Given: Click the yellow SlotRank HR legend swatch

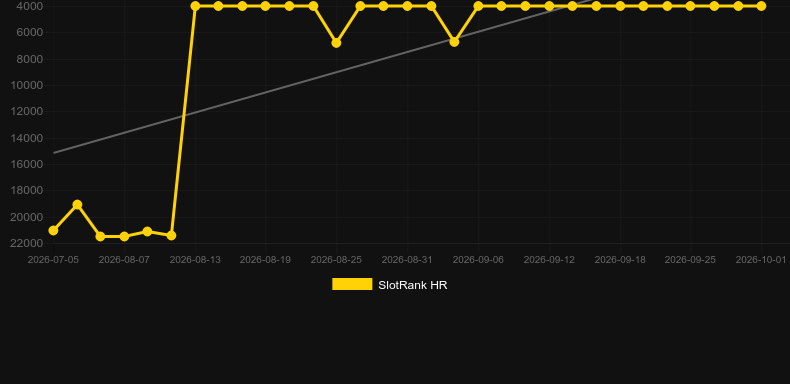Looking at the screenshot, I should point(352,284).
